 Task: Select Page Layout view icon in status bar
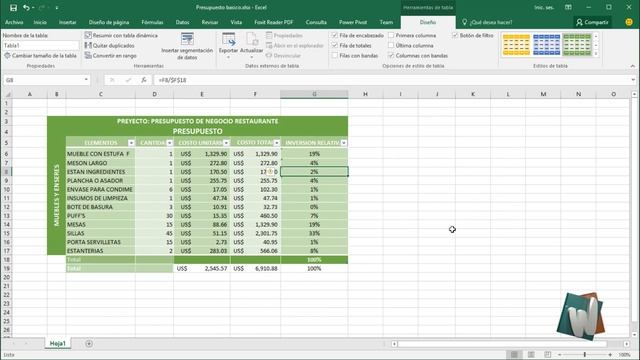coord(531,355)
